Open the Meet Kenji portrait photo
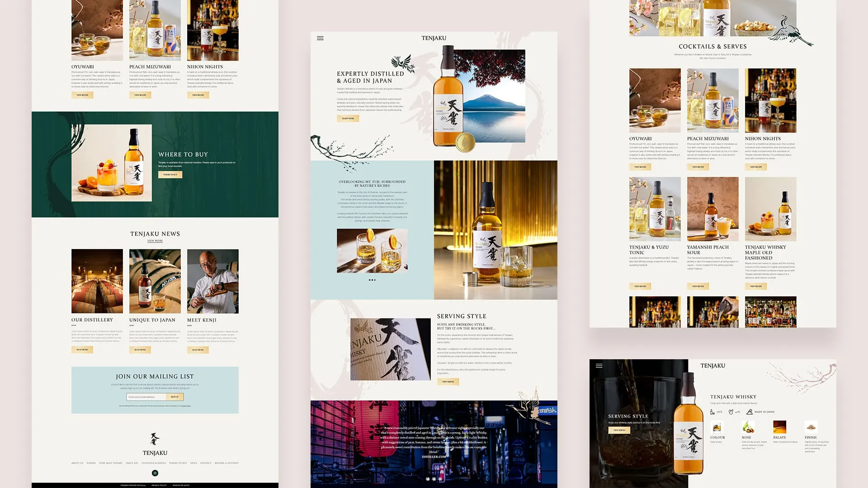 213,282
